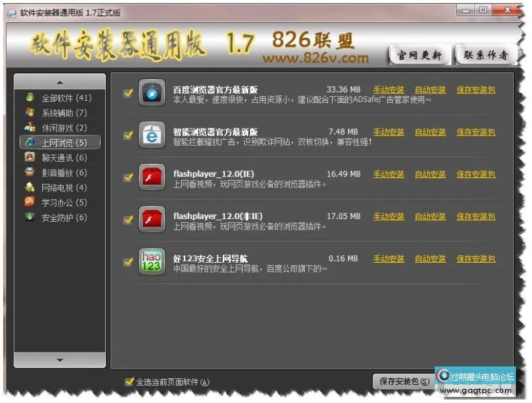Expand category list with the bottom down arrow
This screenshot has height=403, width=532.
pos(60,360)
